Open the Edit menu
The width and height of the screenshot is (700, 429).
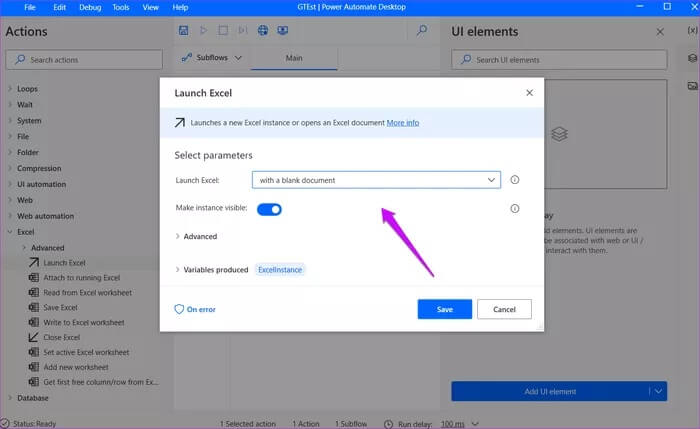(59, 7)
